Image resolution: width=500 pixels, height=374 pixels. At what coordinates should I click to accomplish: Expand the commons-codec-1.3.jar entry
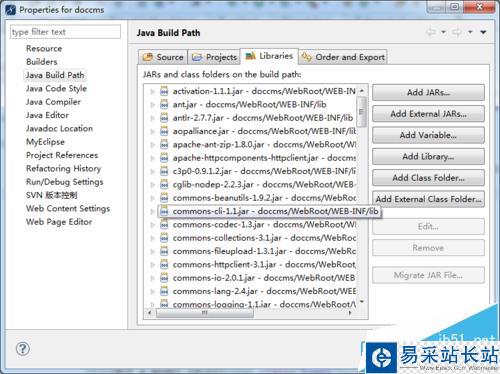point(152,225)
